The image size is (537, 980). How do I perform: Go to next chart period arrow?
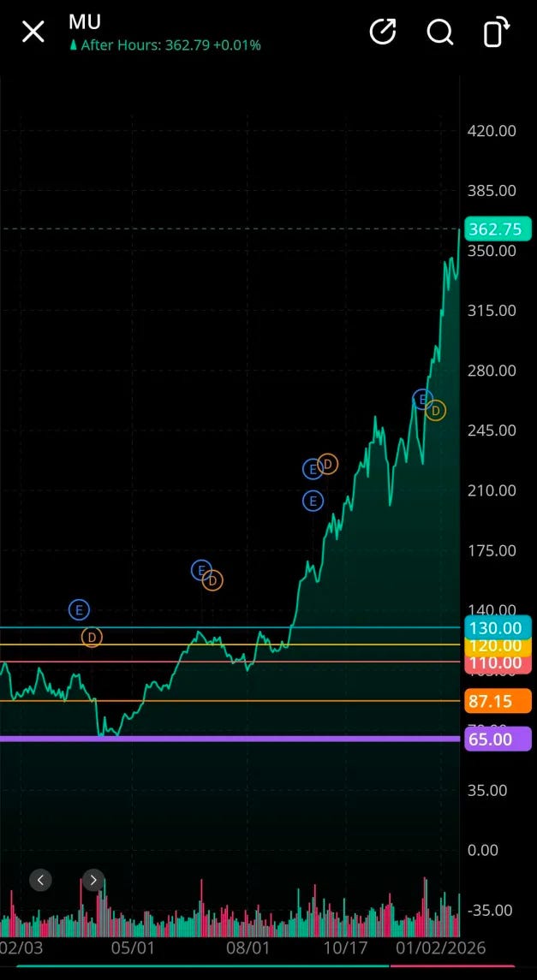pos(93,880)
